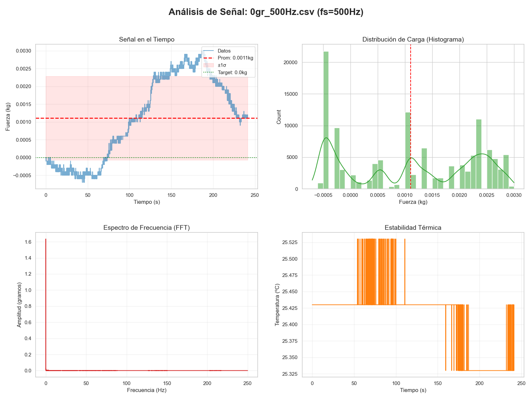Click the '1.6' tick label on the FFT plot
532x399 pixels.
(28, 242)
